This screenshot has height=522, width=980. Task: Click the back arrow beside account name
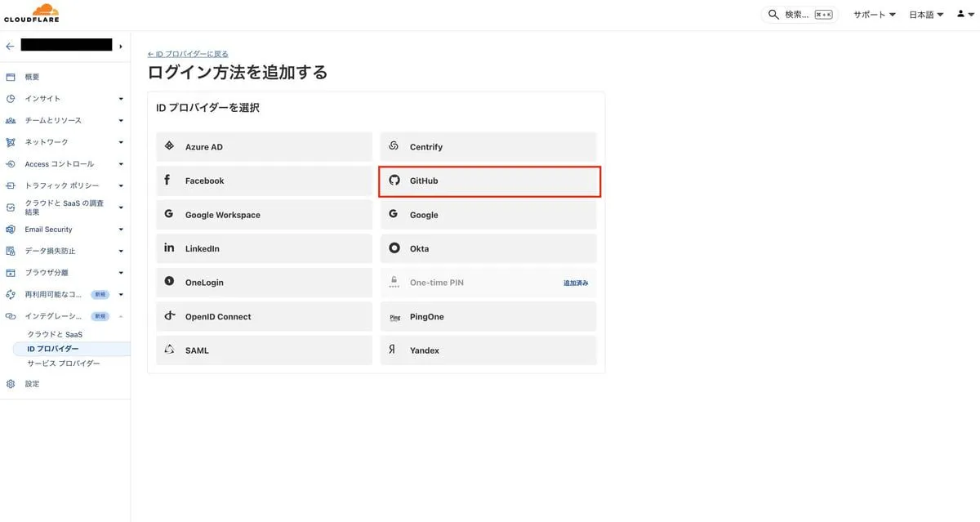pyautogui.click(x=10, y=46)
